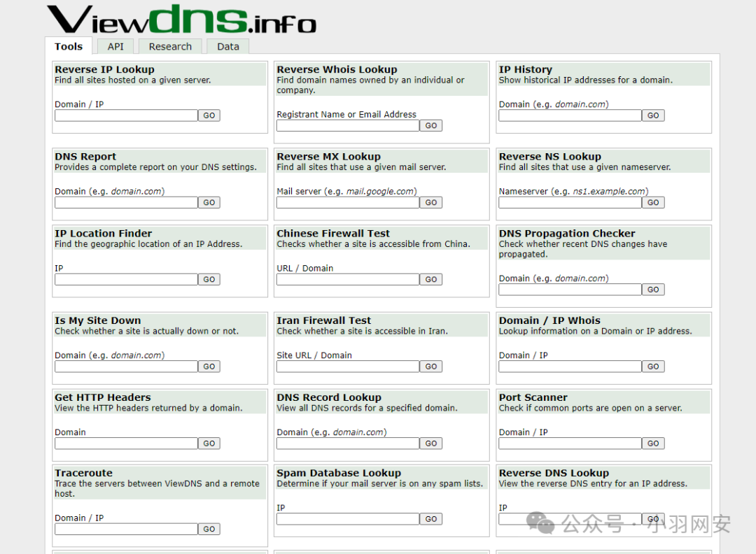This screenshot has height=554, width=756.
Task: Click the Domain / IP Whois heading
Action: (549, 320)
